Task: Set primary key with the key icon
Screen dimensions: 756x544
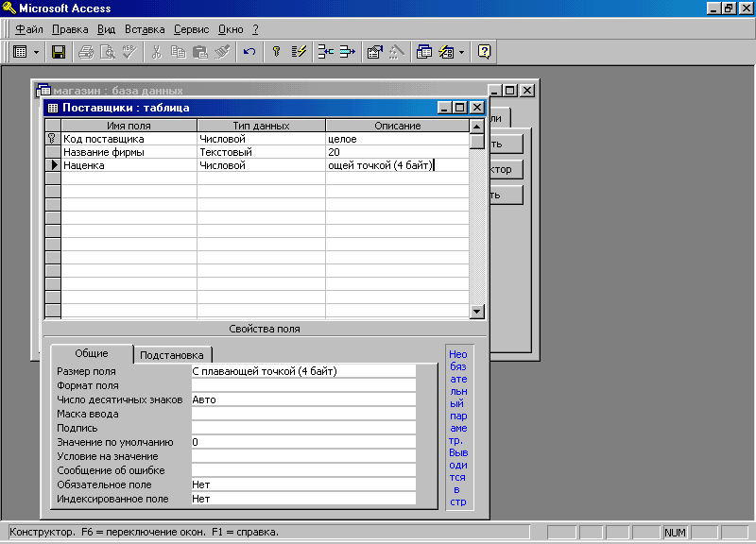Action: coord(276,52)
